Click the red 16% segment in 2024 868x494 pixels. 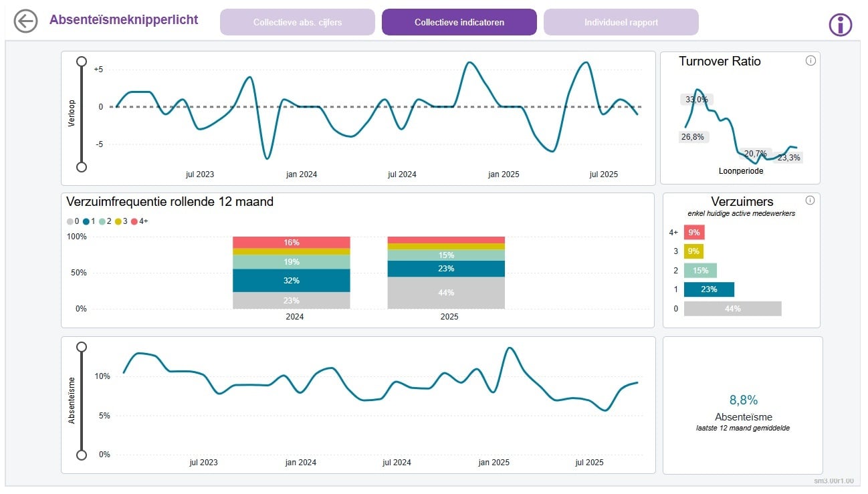[292, 242]
